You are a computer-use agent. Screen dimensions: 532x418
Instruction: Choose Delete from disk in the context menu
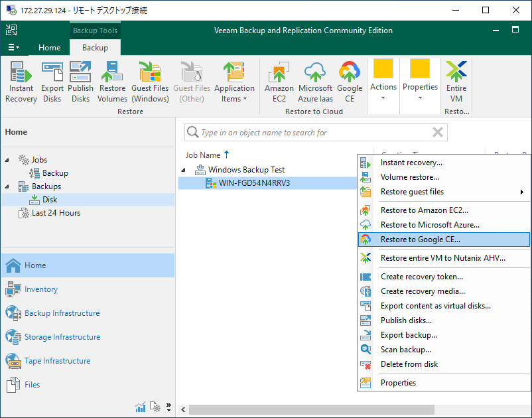tap(444, 364)
